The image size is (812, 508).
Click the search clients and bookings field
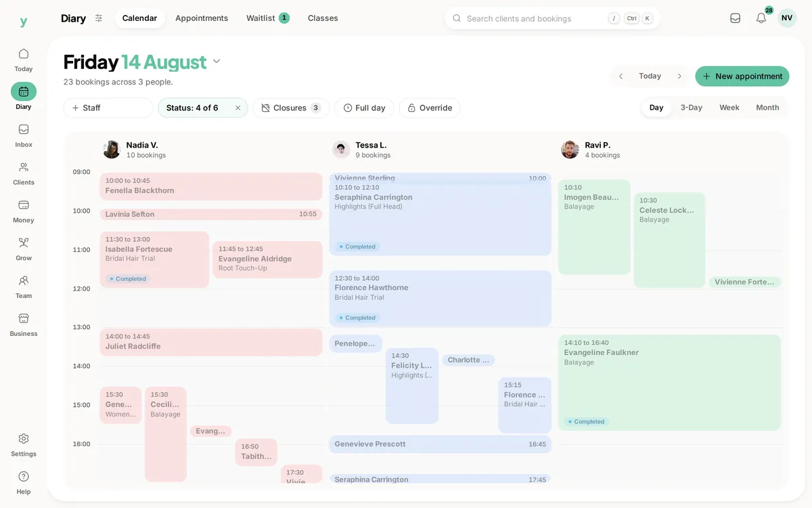tap(552, 18)
